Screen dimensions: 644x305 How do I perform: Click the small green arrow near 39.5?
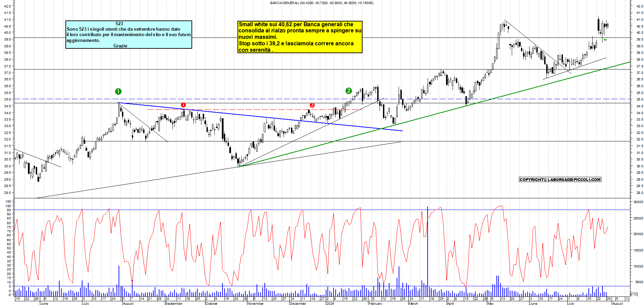tap(605, 40)
